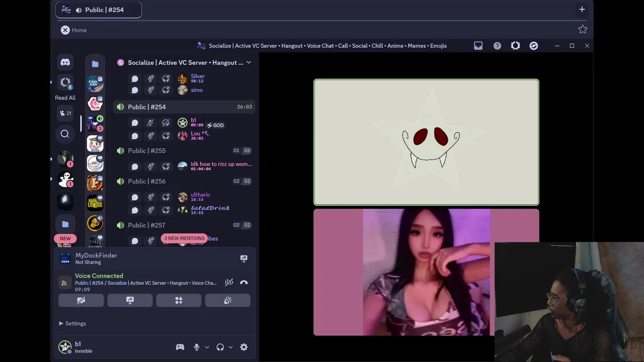Open the English Hub server icon
Viewport: 644px width, 362px height.
[x=95, y=84]
